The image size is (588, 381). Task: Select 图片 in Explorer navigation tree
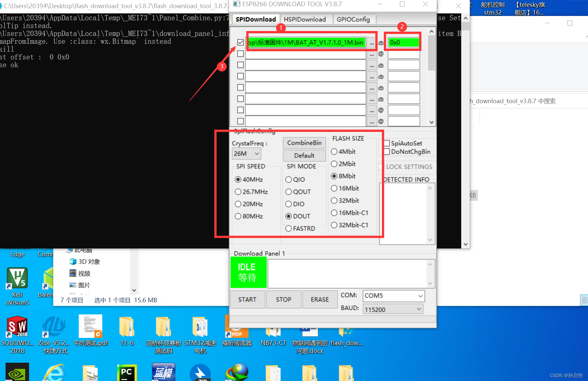(x=80, y=285)
